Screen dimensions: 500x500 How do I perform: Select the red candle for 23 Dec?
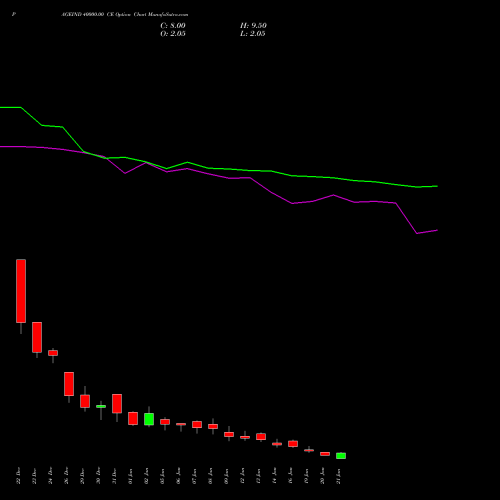(37, 337)
